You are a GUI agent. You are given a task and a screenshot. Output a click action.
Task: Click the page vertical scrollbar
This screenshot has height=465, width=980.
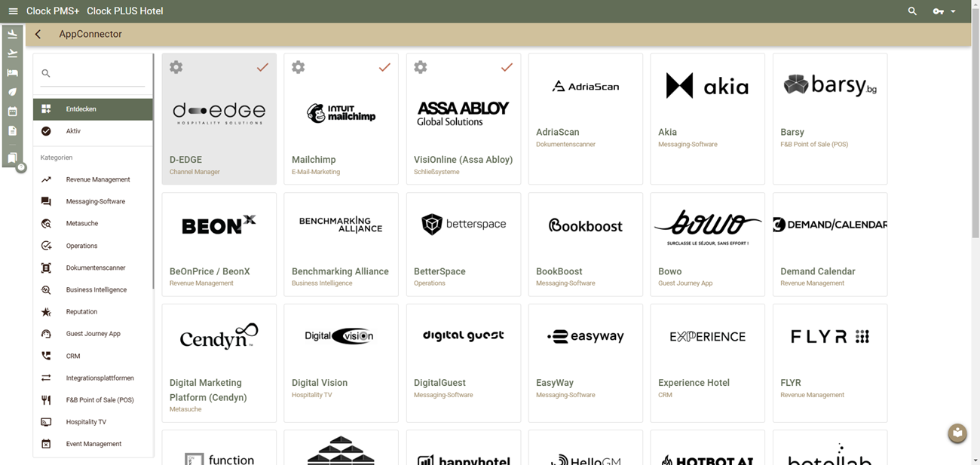coord(975,124)
